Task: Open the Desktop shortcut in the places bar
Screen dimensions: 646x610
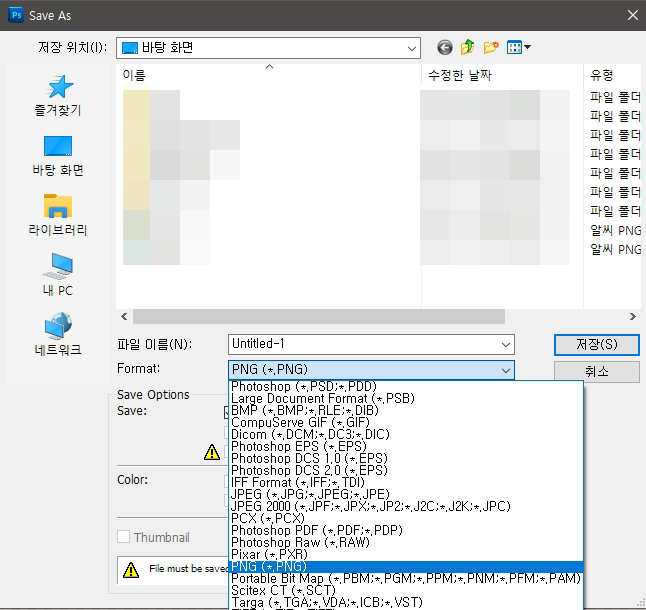Action: tap(58, 156)
